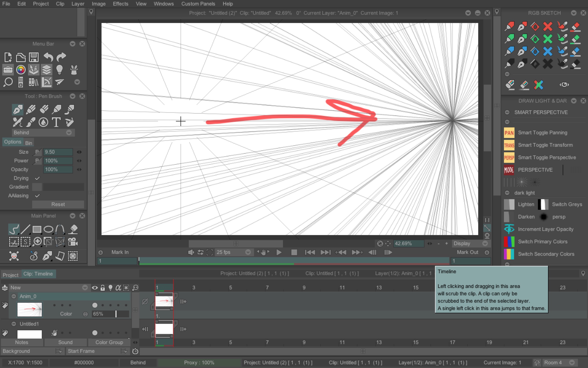Click the Notes button
588x368 pixels.
pos(22,342)
